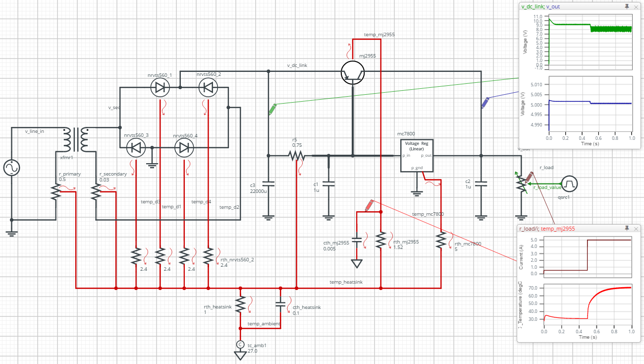Click the v_line_in net label
This screenshot has width=644, height=364.
click(x=35, y=131)
